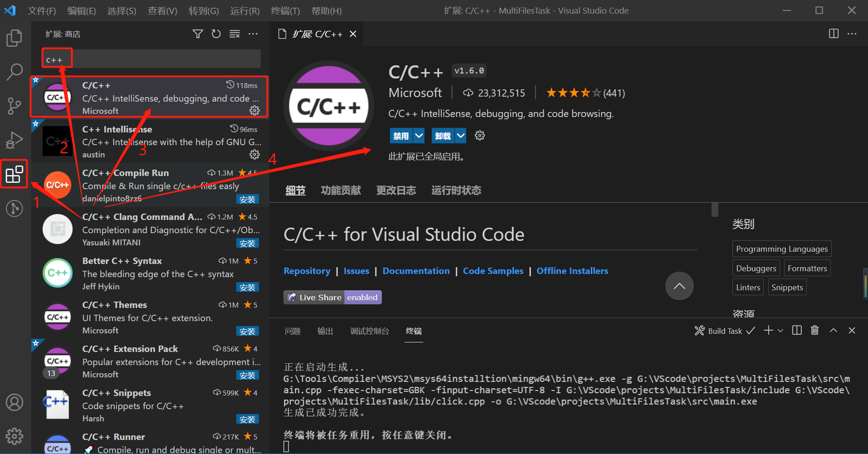Switch to the 问题 panel tab
The width and height of the screenshot is (868, 454).
pos(293,331)
